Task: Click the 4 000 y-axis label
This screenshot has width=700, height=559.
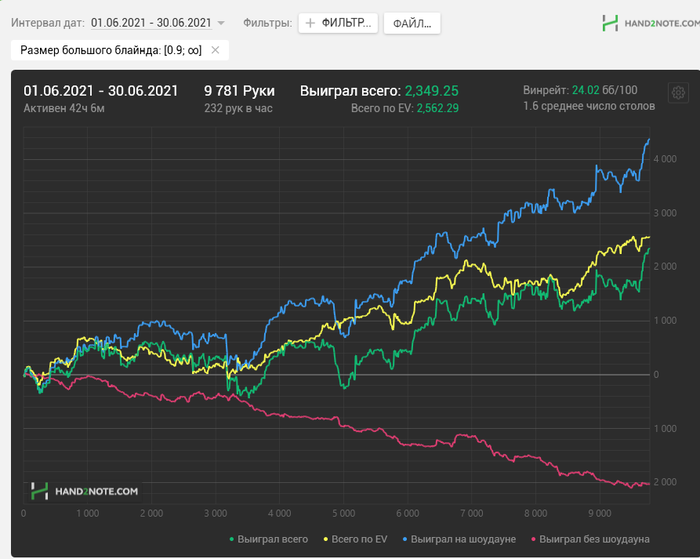Action: 665,159
